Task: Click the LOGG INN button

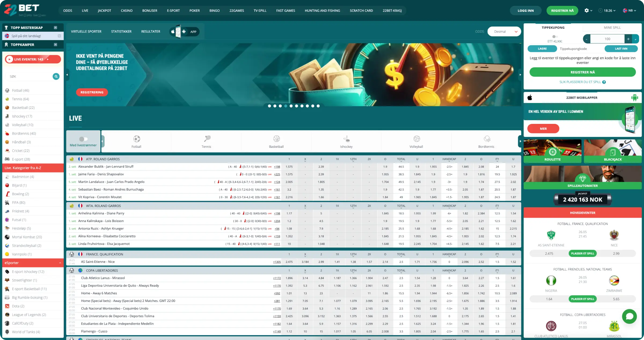Action: (x=526, y=11)
